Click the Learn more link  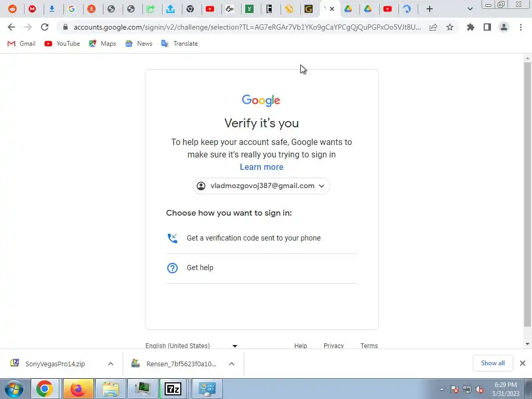(x=262, y=167)
